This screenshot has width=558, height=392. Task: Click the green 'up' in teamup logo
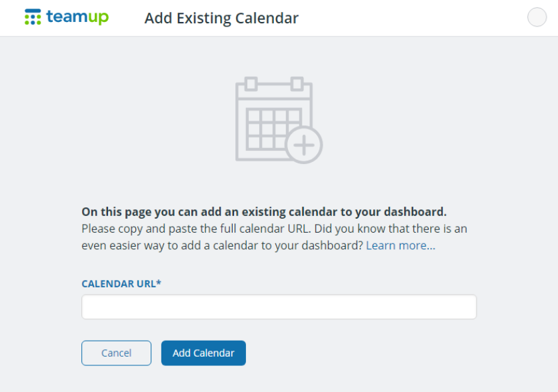click(99, 17)
